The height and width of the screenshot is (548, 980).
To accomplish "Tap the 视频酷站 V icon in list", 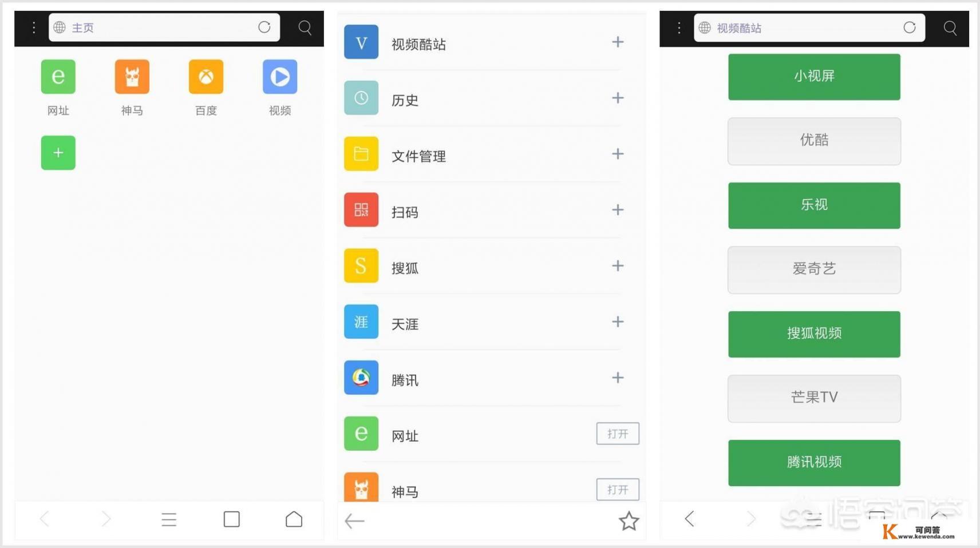I will click(x=361, y=42).
